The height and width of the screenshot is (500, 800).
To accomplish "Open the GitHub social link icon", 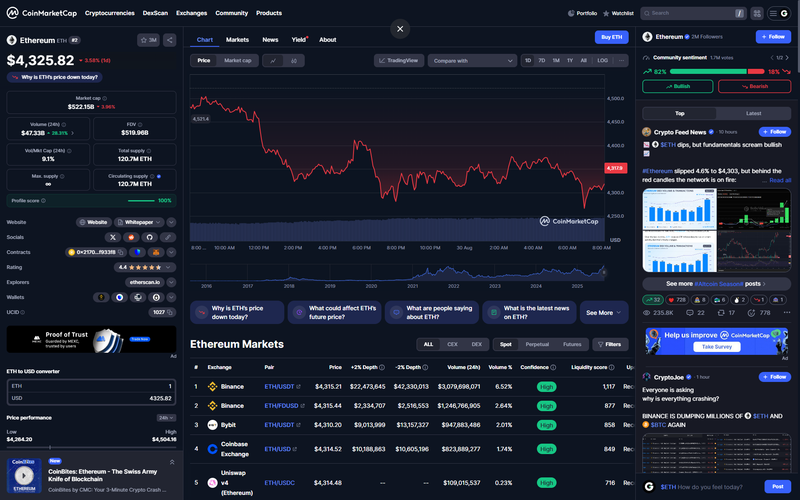I will point(149,237).
